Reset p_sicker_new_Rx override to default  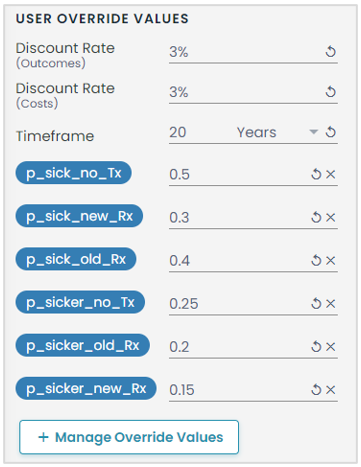pyautogui.click(x=316, y=390)
